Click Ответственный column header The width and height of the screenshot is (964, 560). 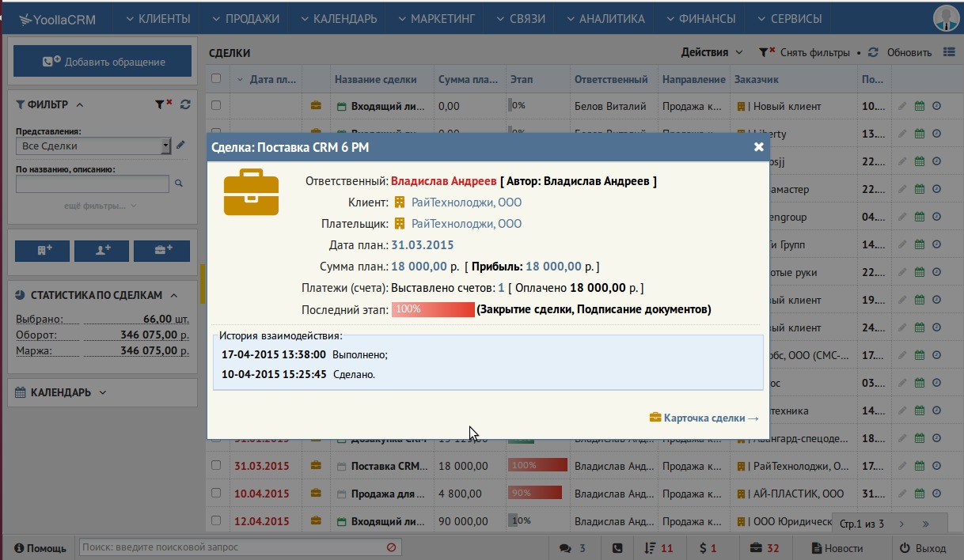[611, 79]
